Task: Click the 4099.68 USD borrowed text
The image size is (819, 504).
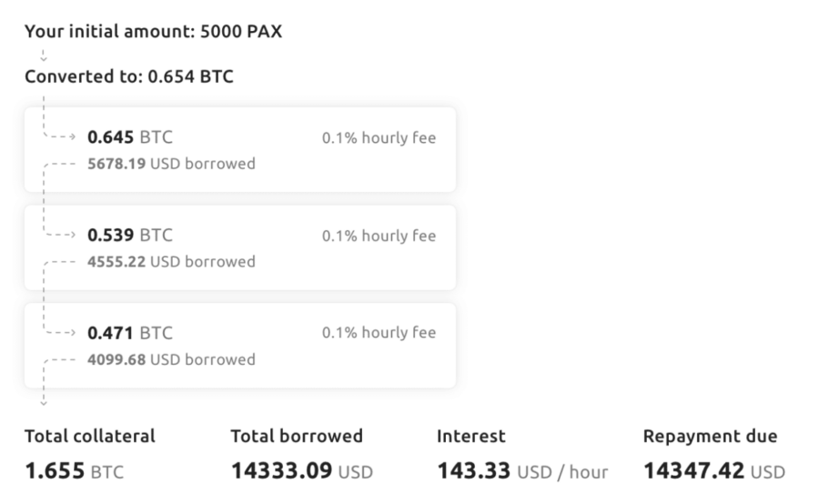Action: pyautogui.click(x=171, y=359)
